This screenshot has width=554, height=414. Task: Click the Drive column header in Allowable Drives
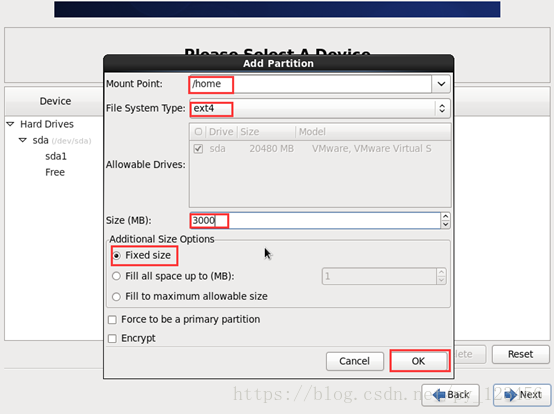point(221,132)
